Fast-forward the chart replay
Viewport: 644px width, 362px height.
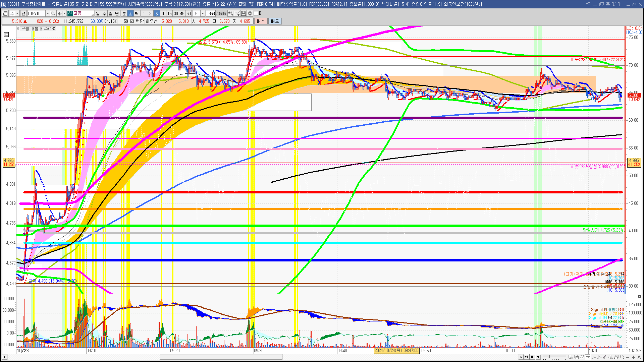(538, 357)
